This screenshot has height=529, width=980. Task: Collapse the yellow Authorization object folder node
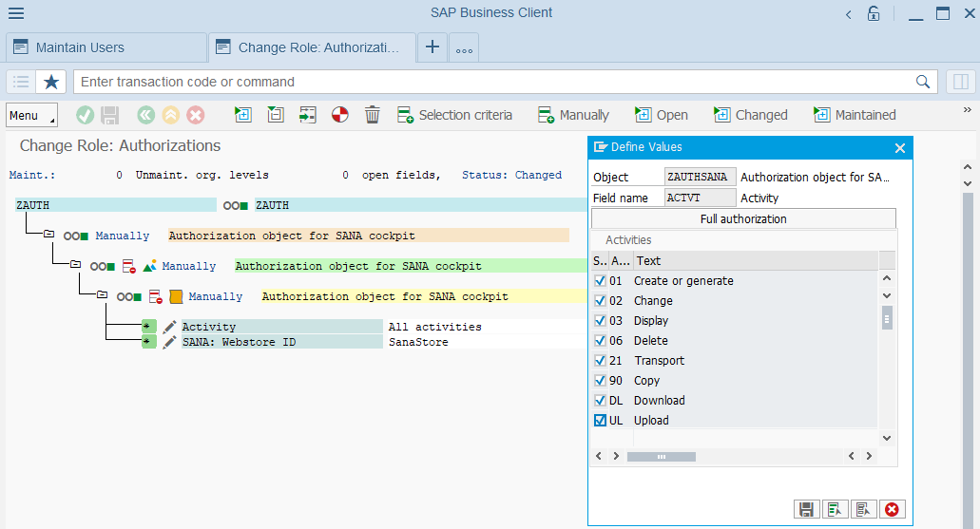pyautogui.click(x=102, y=294)
